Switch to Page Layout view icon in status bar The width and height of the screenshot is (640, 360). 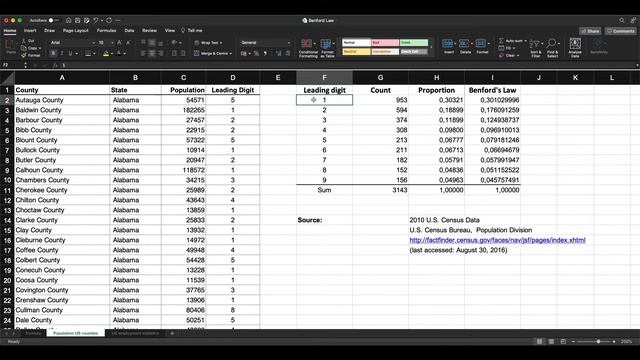[x=551, y=342]
